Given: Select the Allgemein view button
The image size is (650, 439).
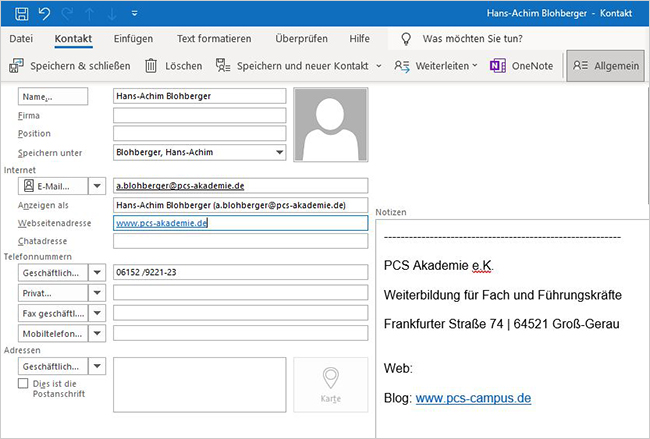Looking at the screenshot, I should point(605,66).
